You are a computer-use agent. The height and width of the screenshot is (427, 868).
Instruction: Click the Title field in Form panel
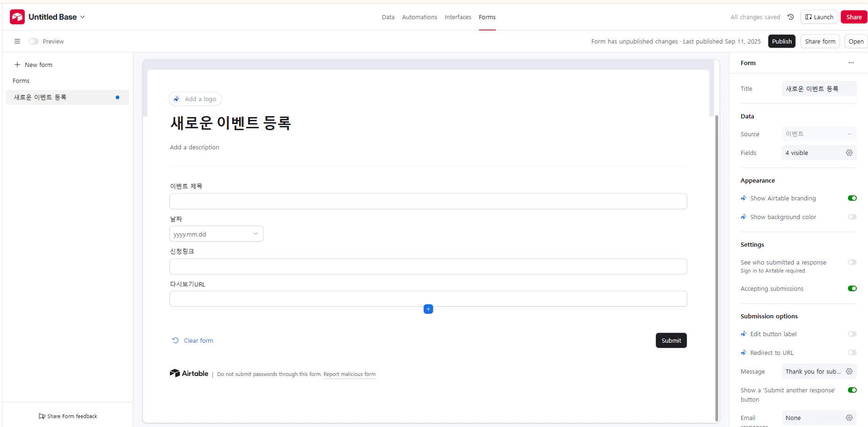[819, 88]
